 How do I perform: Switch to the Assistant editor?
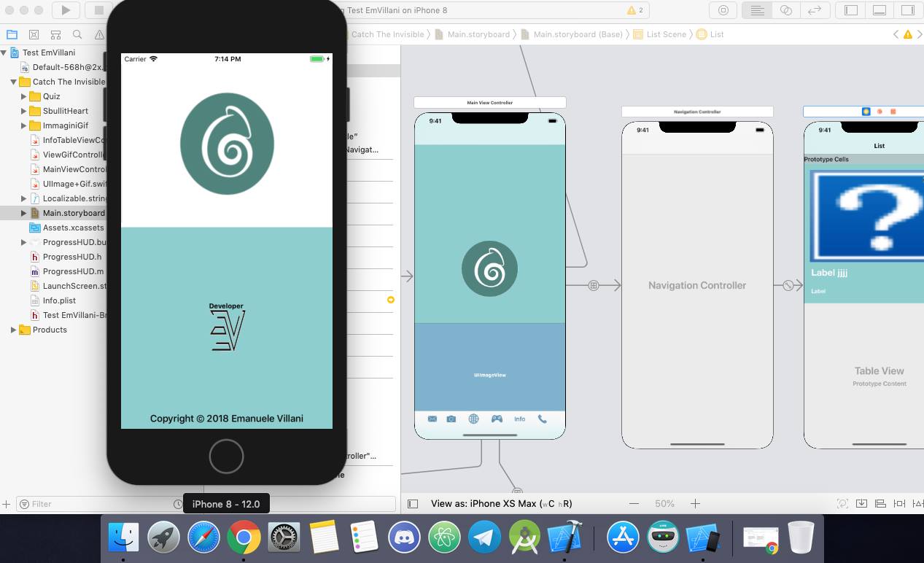[x=786, y=10]
